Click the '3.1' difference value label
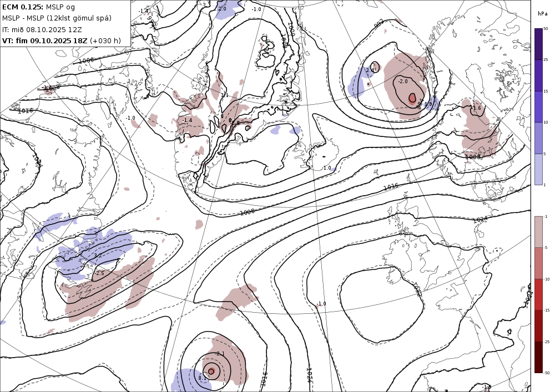This screenshot has height=392, width=555. point(202,378)
